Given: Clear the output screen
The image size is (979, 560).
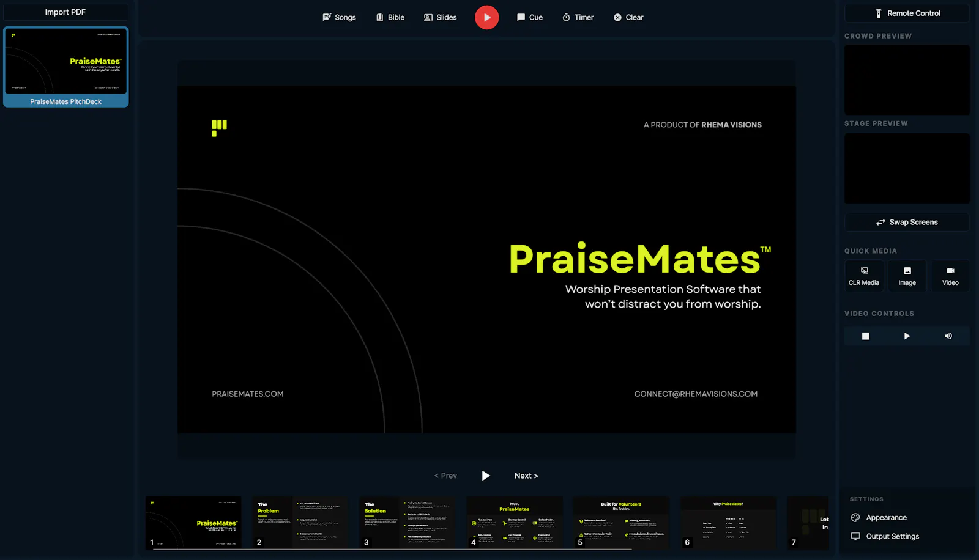Looking at the screenshot, I should pos(628,17).
